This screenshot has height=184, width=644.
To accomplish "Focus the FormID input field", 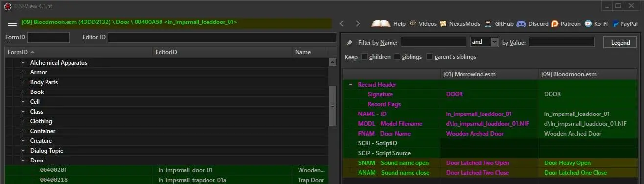I will pos(49,37).
